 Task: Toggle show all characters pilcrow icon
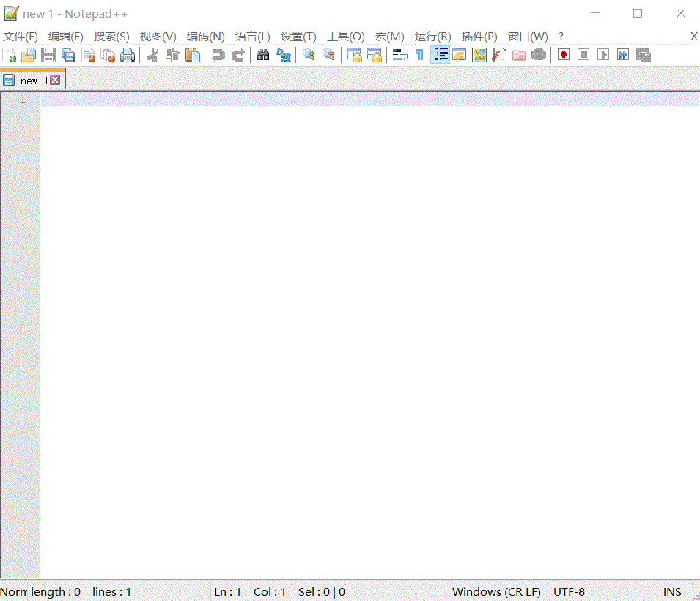tap(419, 55)
